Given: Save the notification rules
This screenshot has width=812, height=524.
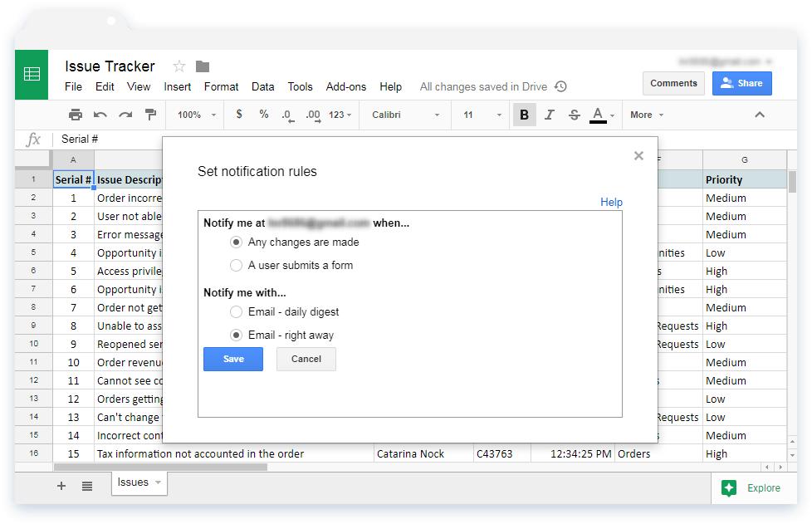Looking at the screenshot, I should click(x=233, y=359).
